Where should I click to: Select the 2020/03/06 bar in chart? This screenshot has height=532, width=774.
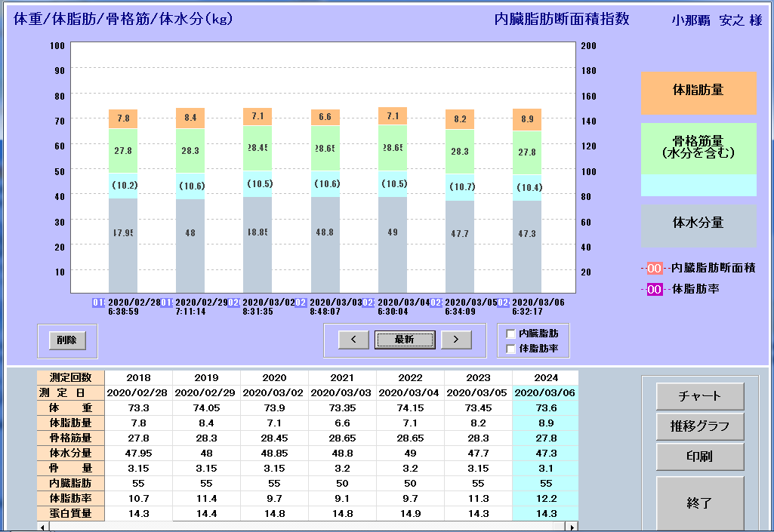pyautogui.click(x=526, y=201)
